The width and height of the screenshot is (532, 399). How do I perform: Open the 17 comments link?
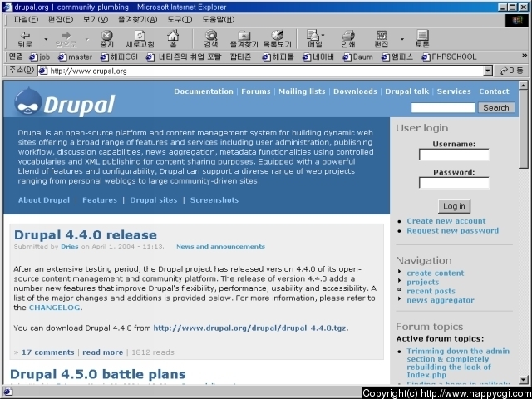coord(48,352)
